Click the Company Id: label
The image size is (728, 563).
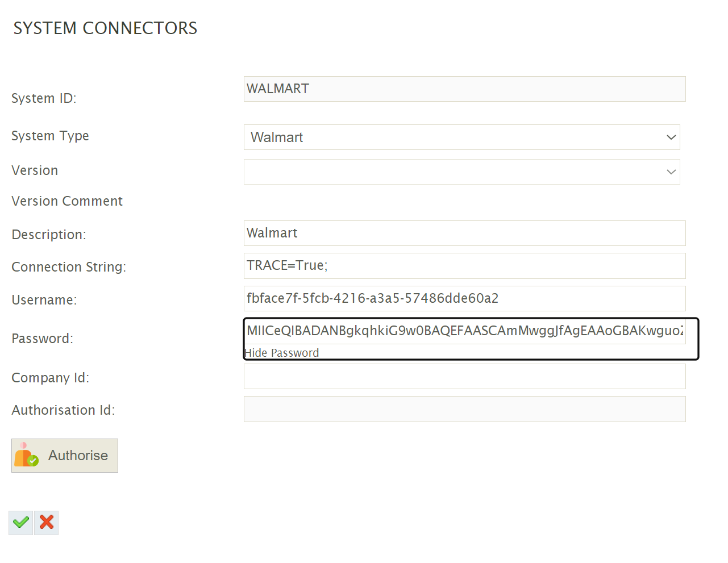51,378
